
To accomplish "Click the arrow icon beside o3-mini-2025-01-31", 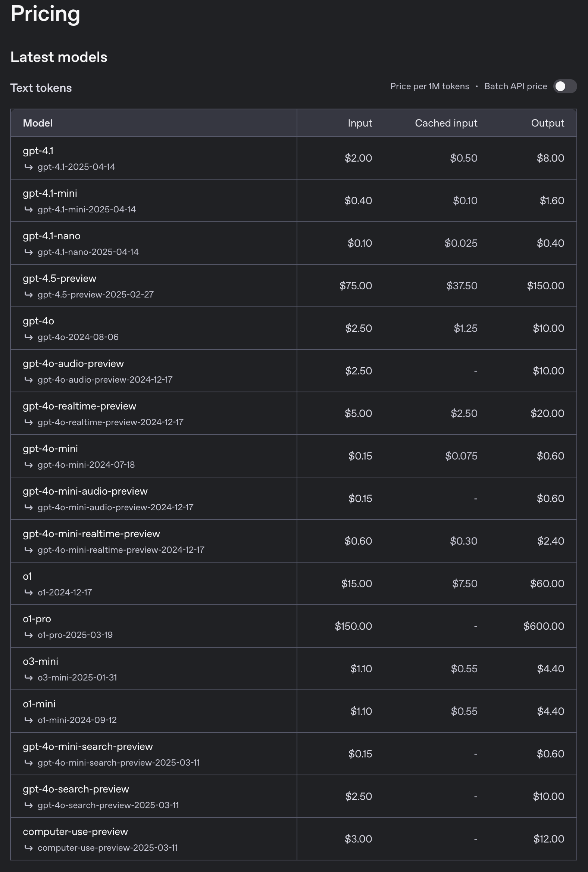I will 28,678.
